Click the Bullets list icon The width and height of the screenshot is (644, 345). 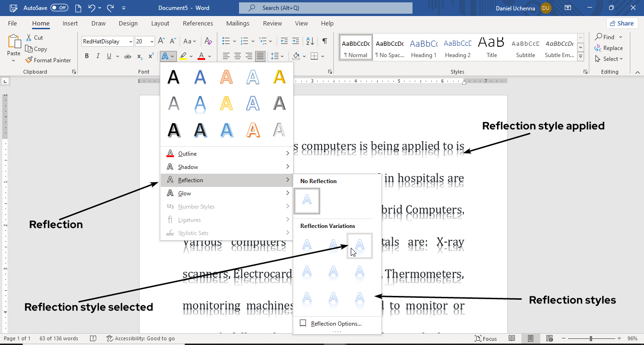click(226, 41)
